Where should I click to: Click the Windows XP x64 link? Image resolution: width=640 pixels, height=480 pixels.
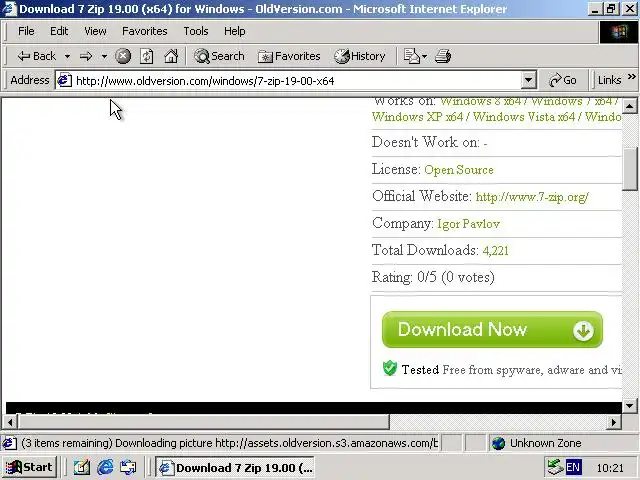pos(418,117)
